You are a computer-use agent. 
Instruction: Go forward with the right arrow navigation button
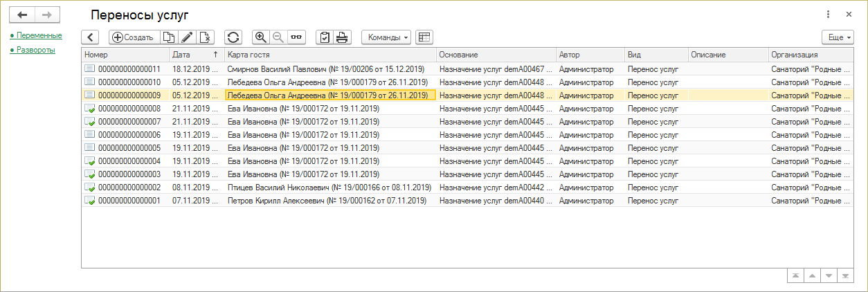47,15
